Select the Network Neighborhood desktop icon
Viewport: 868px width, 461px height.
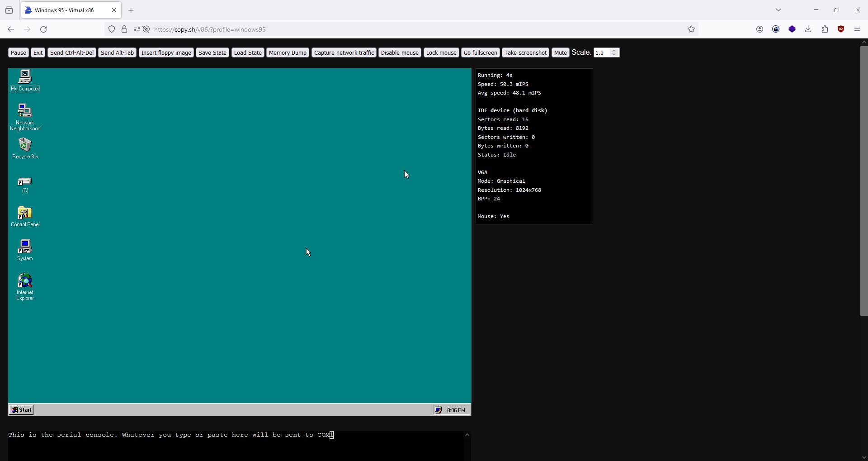pos(25,117)
